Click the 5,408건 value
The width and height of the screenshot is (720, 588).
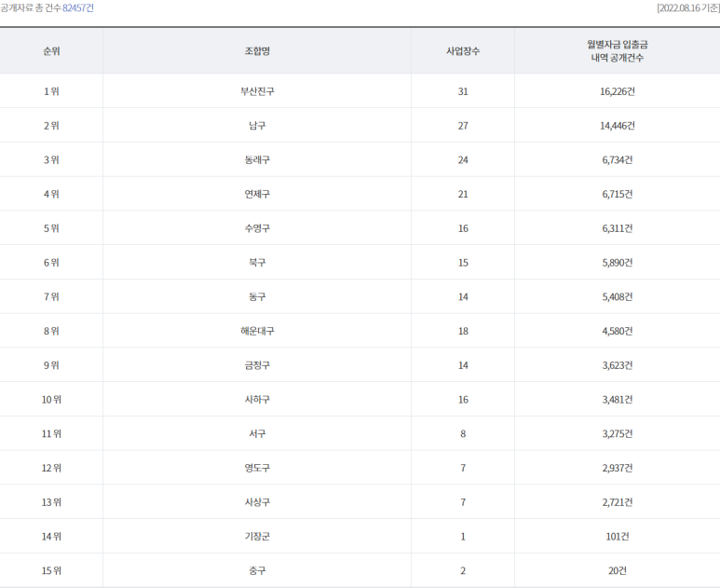pyautogui.click(x=618, y=296)
